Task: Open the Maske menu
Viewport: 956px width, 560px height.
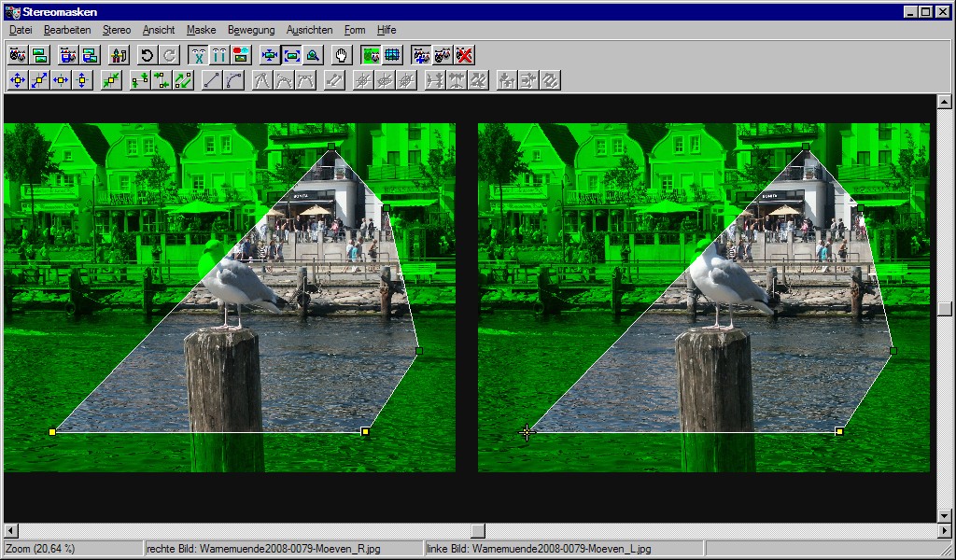Action: click(x=201, y=30)
